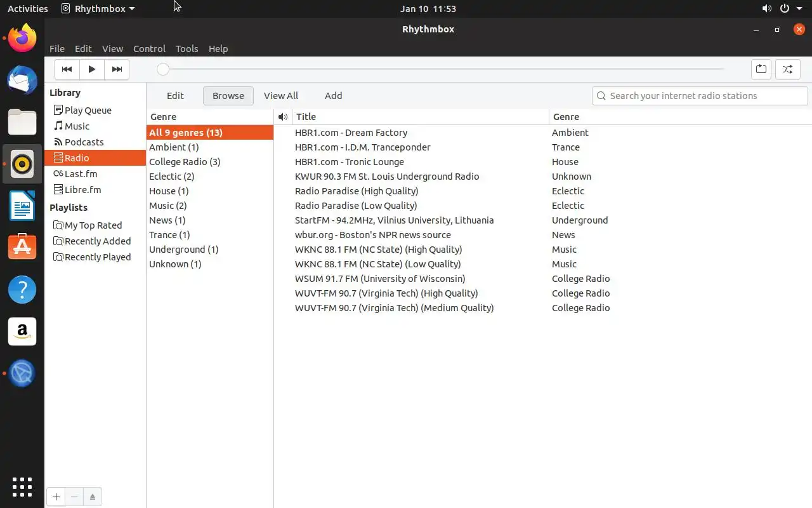This screenshot has width=812, height=508.
Task: Click the Genre header in browser pane
Action: point(210,117)
